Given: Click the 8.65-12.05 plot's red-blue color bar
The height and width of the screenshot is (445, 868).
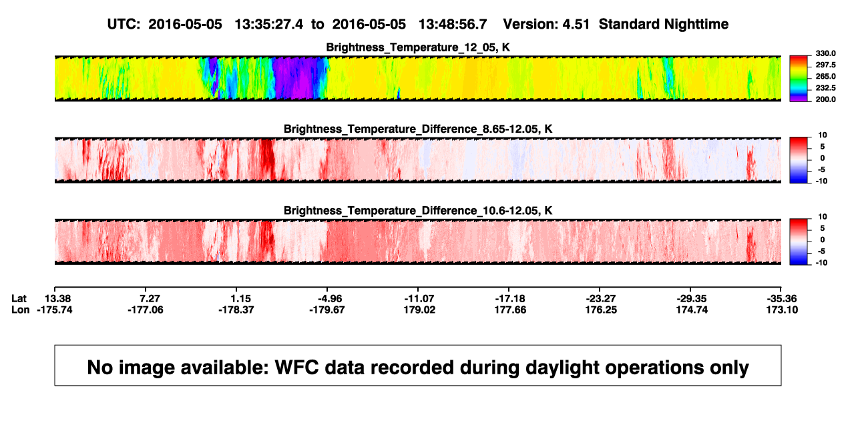Looking at the screenshot, I should [799, 160].
